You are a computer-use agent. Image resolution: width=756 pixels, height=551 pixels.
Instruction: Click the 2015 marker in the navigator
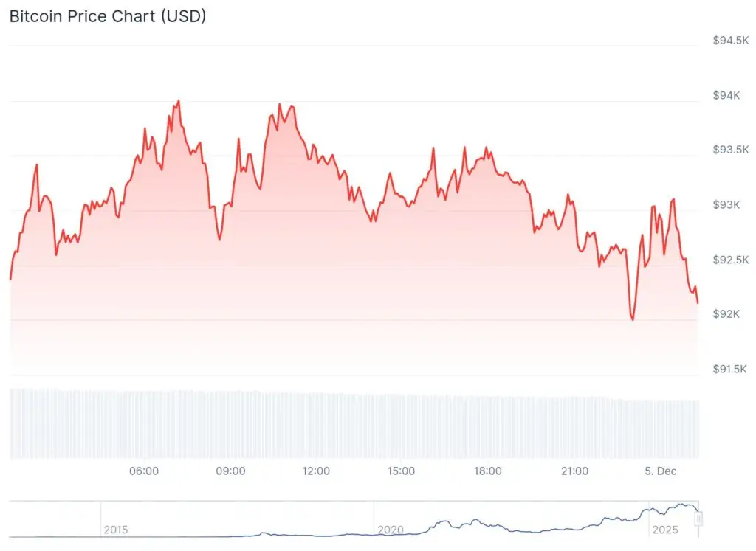click(116, 530)
